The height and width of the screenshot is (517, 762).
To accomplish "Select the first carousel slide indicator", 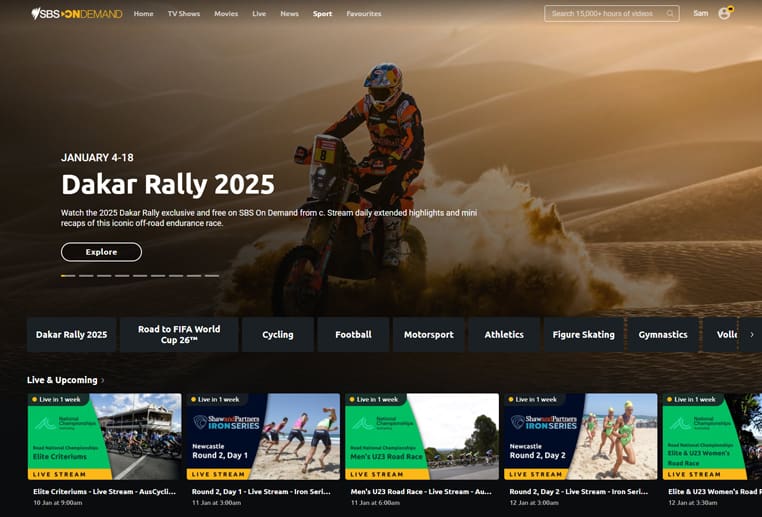I will point(68,276).
